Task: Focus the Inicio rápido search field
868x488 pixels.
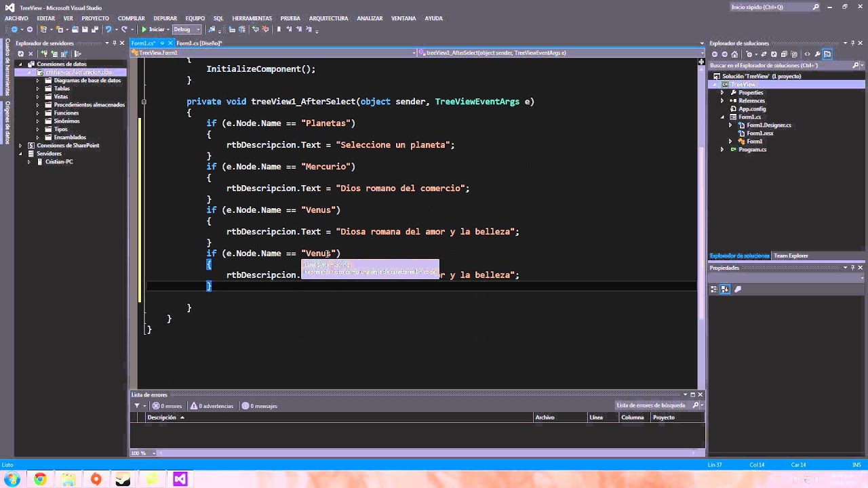Action: (x=775, y=7)
